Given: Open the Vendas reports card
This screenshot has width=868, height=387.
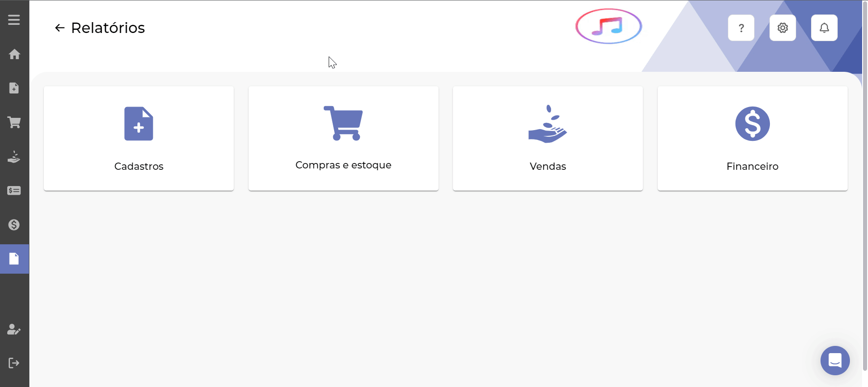Looking at the screenshot, I should [x=548, y=138].
